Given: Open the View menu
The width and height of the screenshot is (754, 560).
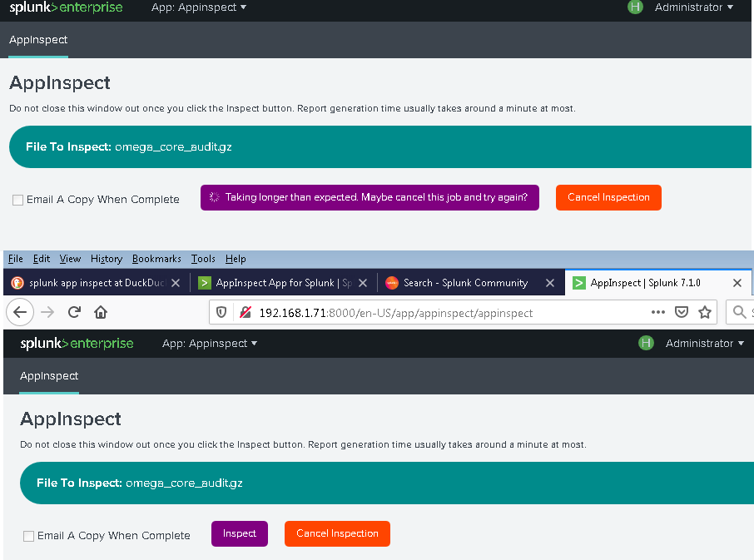Looking at the screenshot, I should tap(70, 259).
